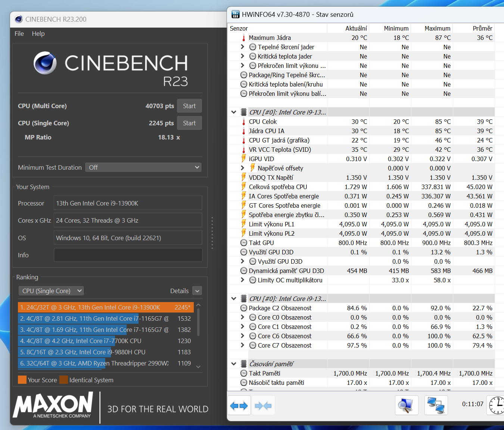The height and width of the screenshot is (430, 504).
Task: Open the CPU (Single Core) ranking dropdown
Action: (51, 291)
